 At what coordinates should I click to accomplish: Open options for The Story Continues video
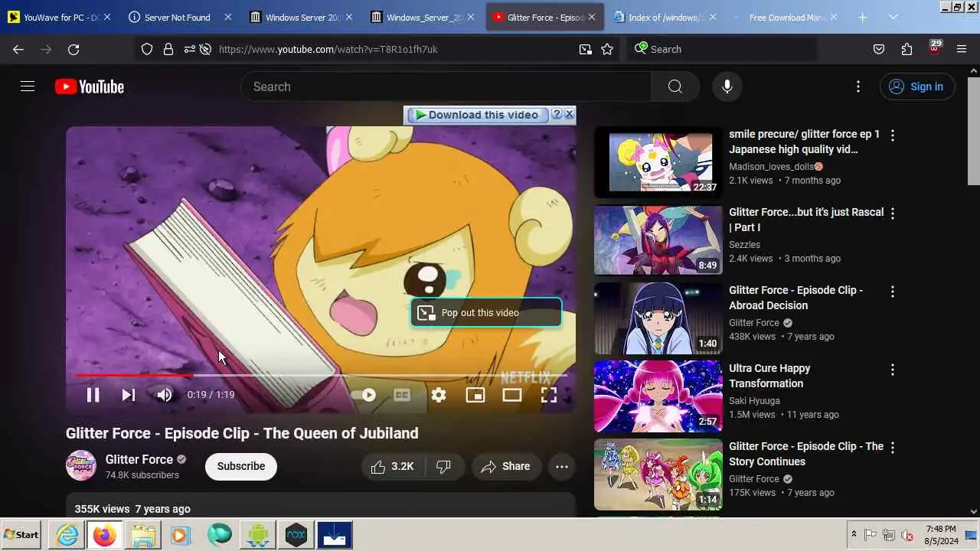click(892, 448)
